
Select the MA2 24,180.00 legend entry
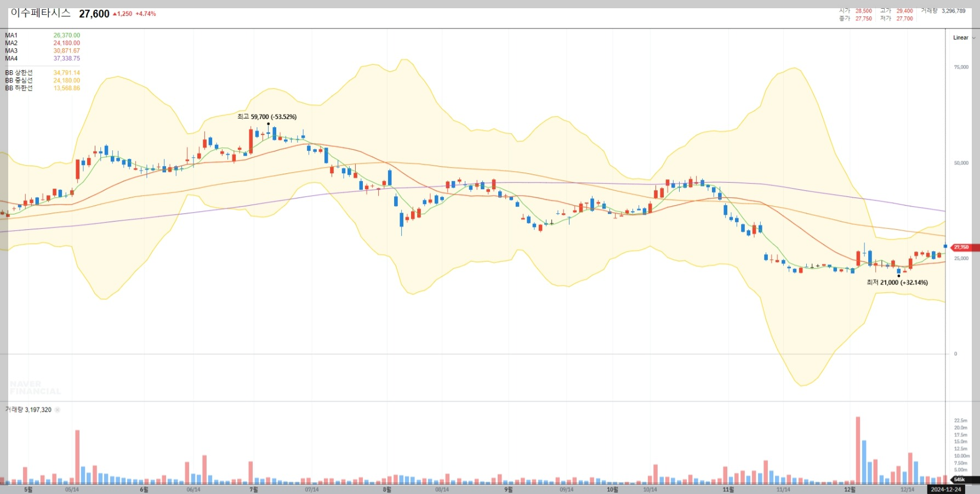42,43
